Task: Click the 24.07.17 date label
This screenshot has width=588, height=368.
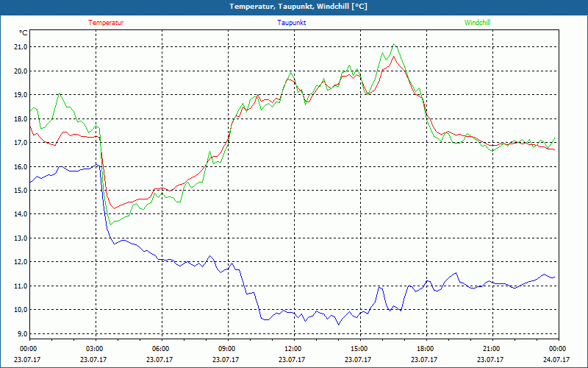Action: (556, 360)
